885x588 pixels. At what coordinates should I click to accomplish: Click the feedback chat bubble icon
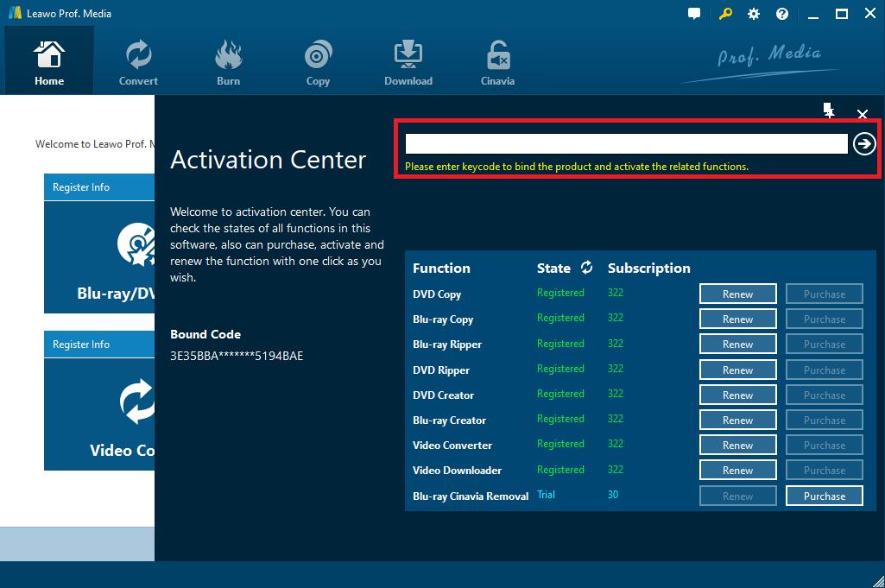[694, 14]
